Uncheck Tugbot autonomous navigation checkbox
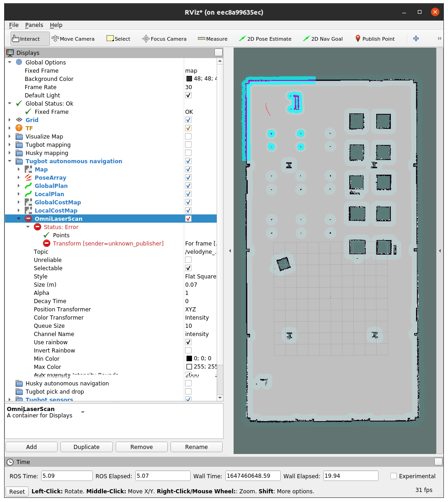Viewport: 448px width, 502px height. coord(188,161)
